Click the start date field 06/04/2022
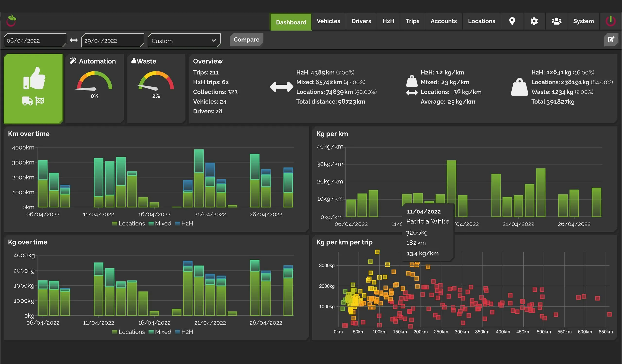 35,41
